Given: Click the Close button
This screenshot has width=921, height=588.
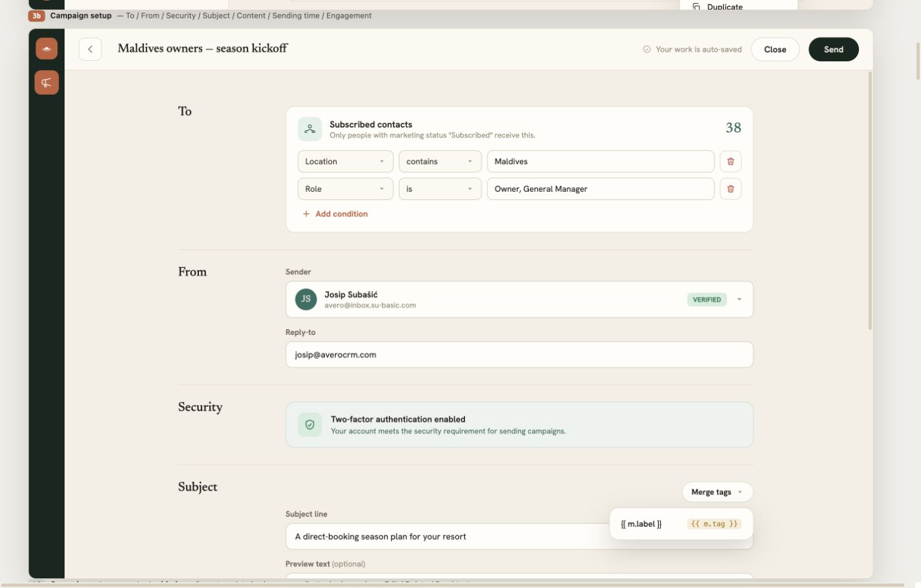Looking at the screenshot, I should coord(775,49).
